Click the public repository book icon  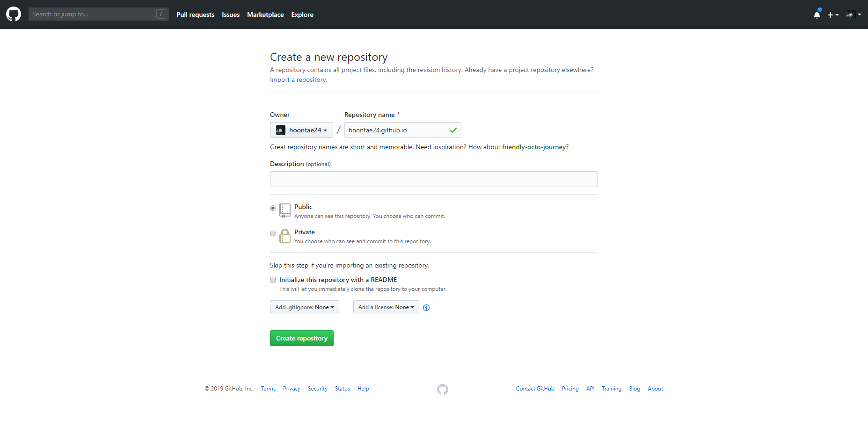(x=285, y=210)
